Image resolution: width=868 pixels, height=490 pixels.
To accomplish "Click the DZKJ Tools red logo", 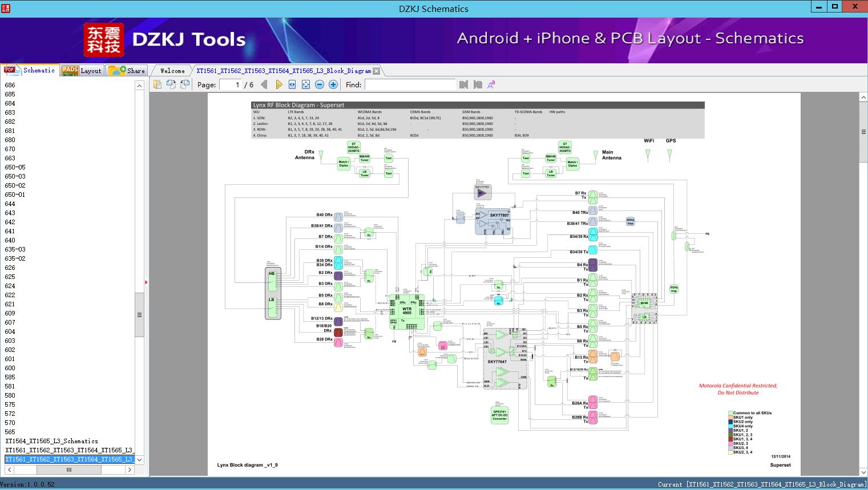I will pyautogui.click(x=103, y=39).
